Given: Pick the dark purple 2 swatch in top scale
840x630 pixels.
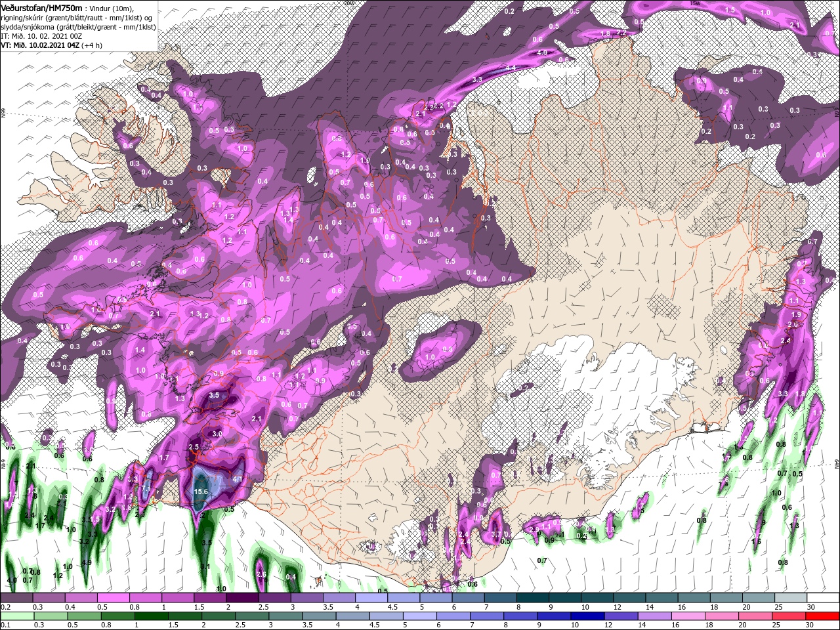Looking at the screenshot, I should (242, 598).
